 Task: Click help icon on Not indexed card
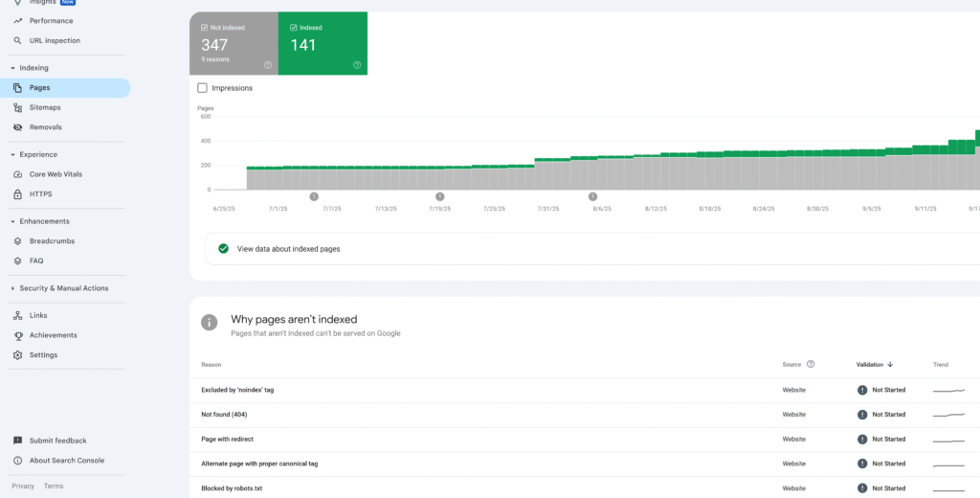click(x=268, y=65)
